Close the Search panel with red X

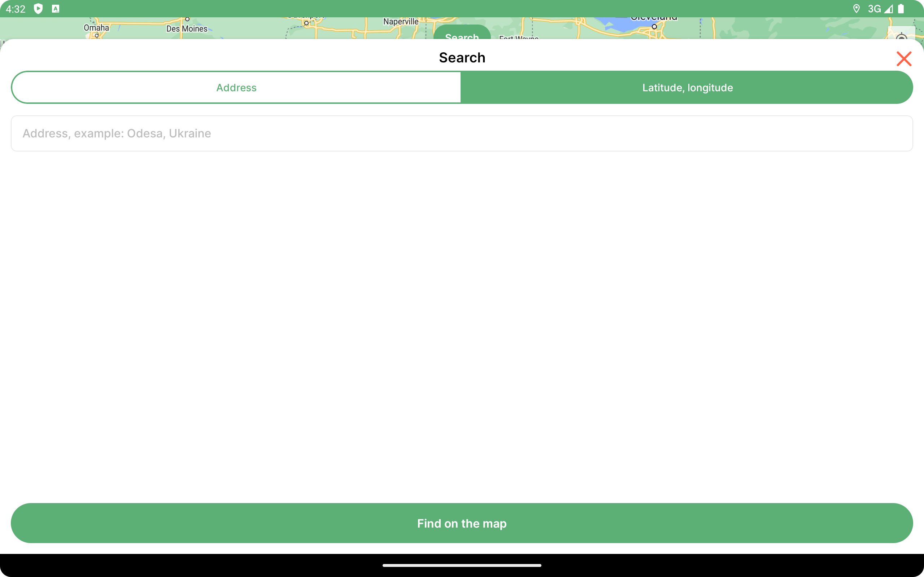903,59
